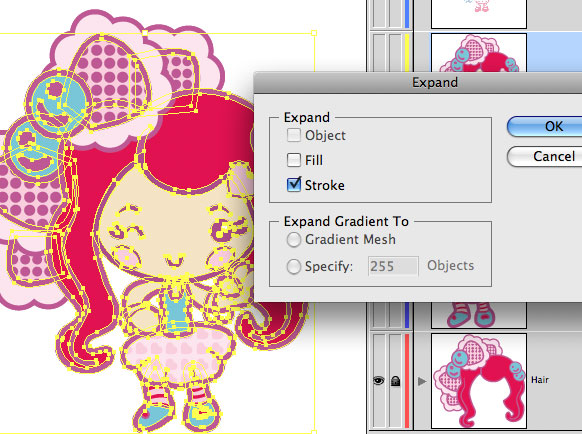Click the Hair layer name label

pos(540,380)
